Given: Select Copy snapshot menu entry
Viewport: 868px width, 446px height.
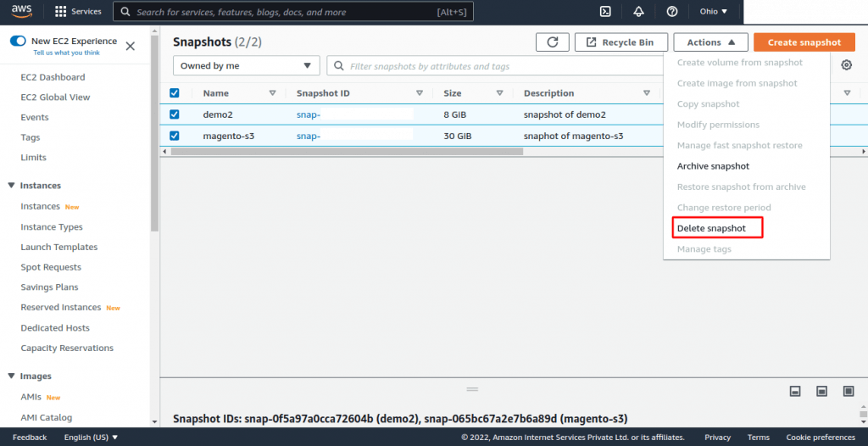Looking at the screenshot, I should pos(708,104).
